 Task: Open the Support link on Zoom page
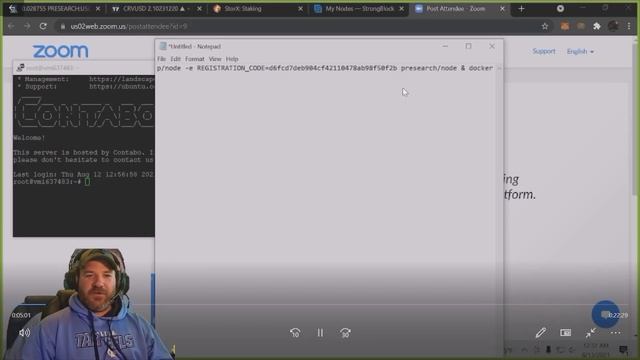[x=544, y=51]
